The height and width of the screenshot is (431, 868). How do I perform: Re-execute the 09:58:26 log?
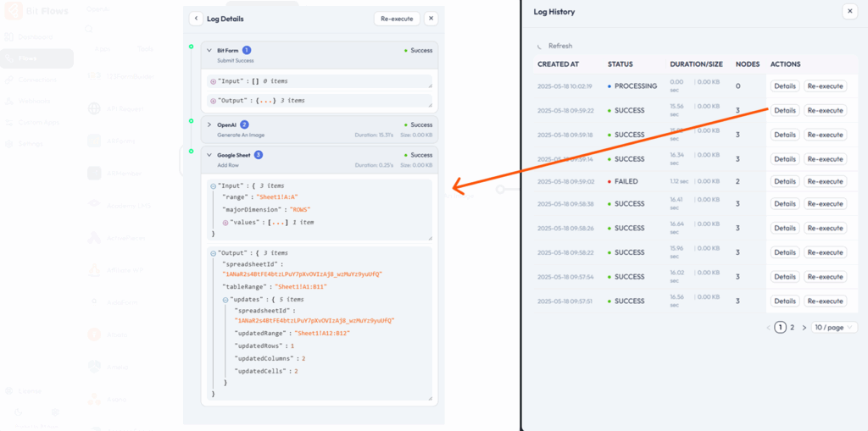pyautogui.click(x=826, y=228)
